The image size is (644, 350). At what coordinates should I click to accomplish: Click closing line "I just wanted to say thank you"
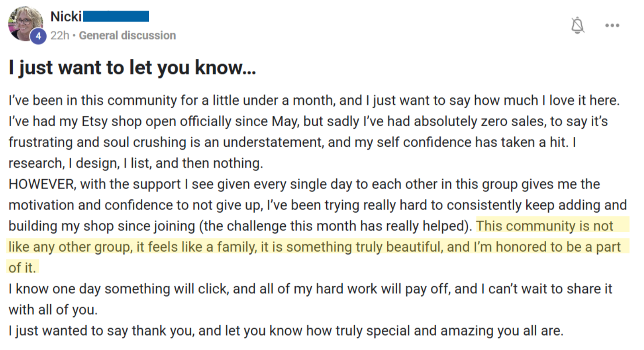[101, 331]
